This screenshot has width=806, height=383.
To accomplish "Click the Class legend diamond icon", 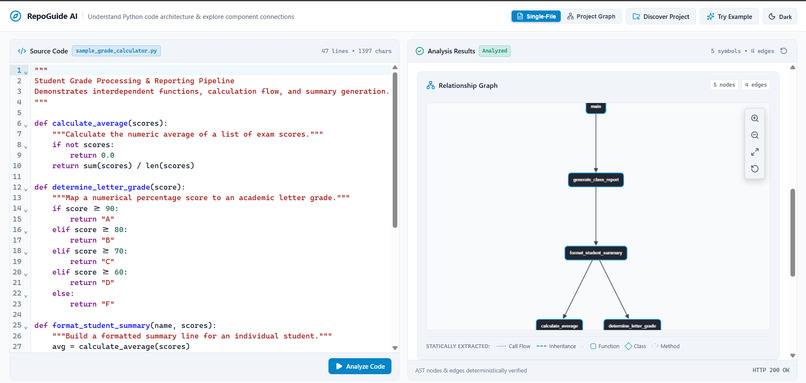I will [x=628, y=346].
